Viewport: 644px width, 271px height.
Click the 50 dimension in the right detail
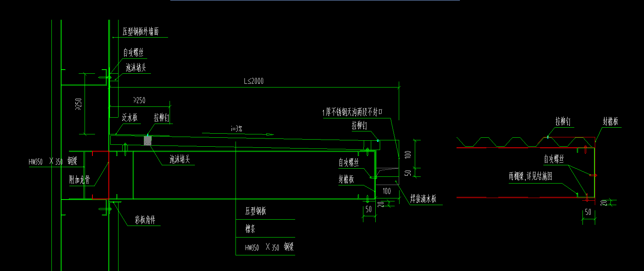588,212
